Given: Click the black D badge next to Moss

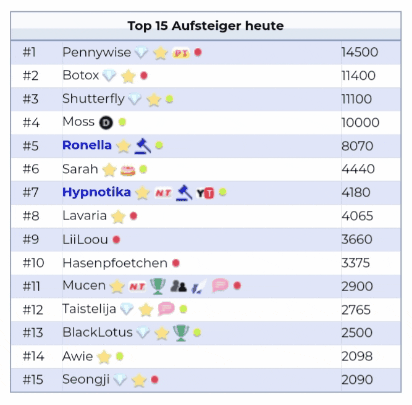Looking at the screenshot, I should [x=106, y=123].
